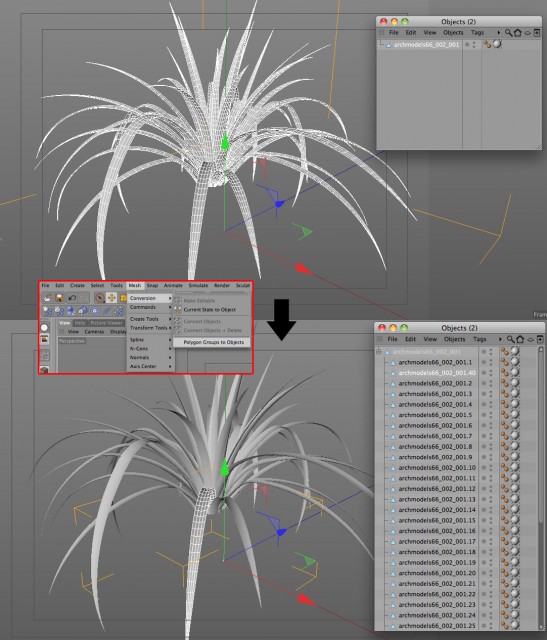The width and height of the screenshot is (547, 640).
Task: Select archmodels66_002_001.25 in object list
Action: pos(437,626)
